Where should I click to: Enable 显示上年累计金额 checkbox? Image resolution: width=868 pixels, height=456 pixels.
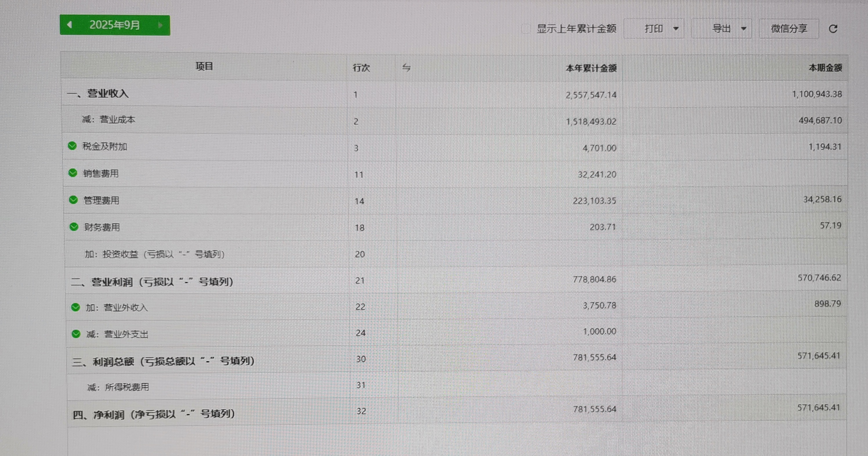[525, 29]
